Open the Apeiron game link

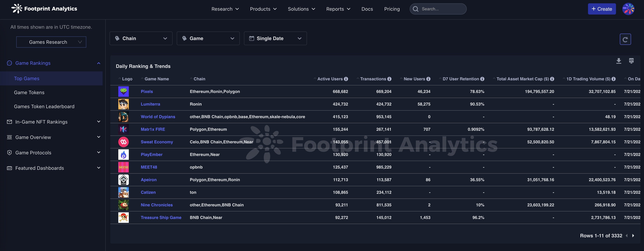[x=149, y=180]
